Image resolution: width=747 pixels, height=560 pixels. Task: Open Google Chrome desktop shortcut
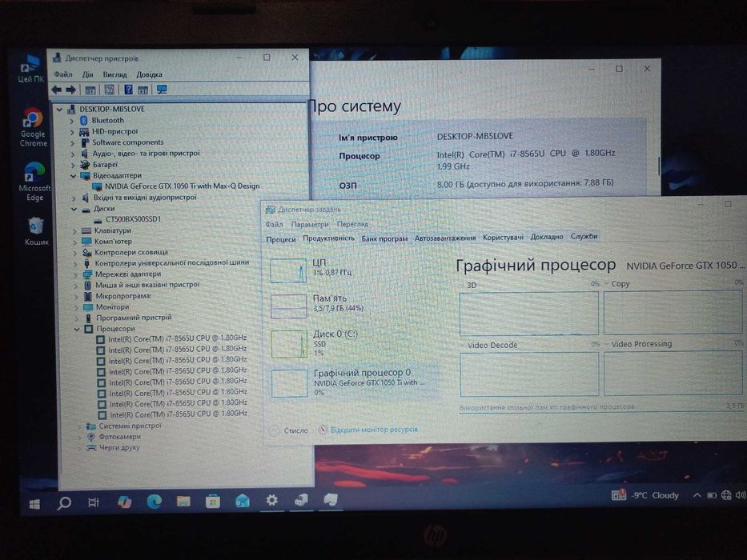[33, 127]
